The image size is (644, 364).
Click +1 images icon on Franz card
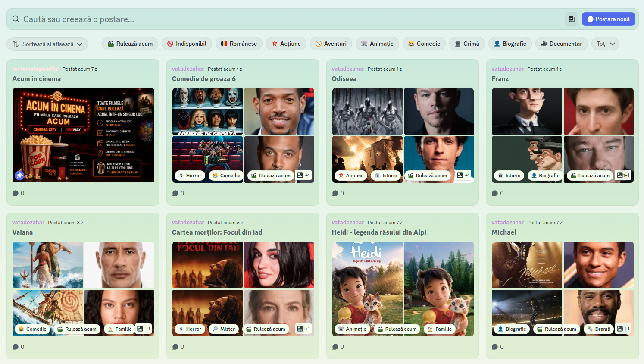[623, 175]
